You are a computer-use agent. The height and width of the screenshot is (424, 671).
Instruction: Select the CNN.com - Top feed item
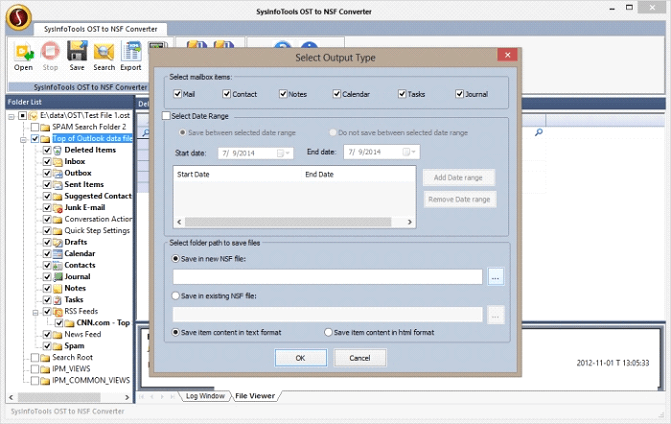coord(103,323)
